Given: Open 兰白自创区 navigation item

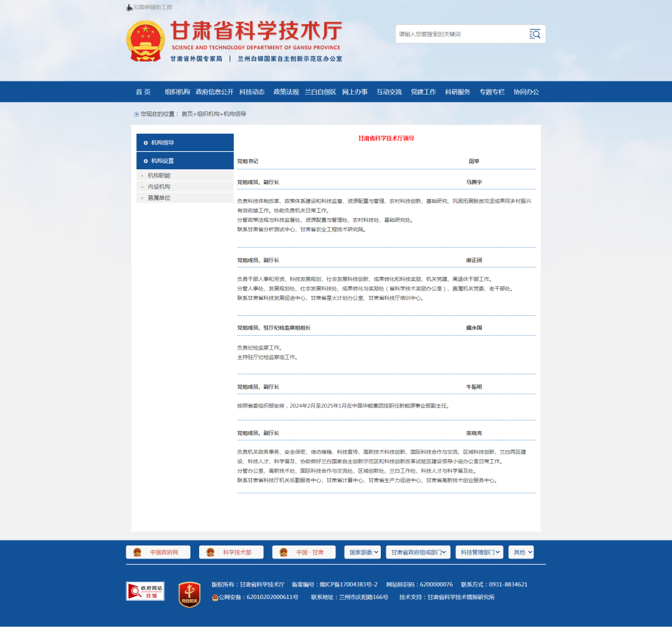Looking at the screenshot, I should click(x=320, y=91).
